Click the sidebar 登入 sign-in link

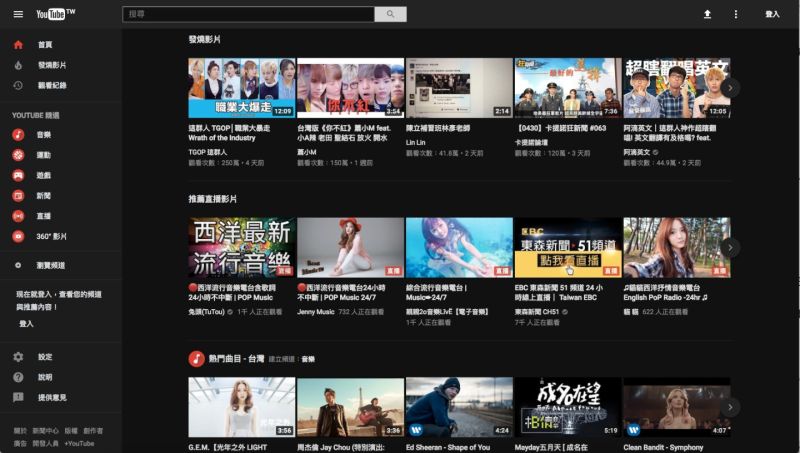[26, 323]
